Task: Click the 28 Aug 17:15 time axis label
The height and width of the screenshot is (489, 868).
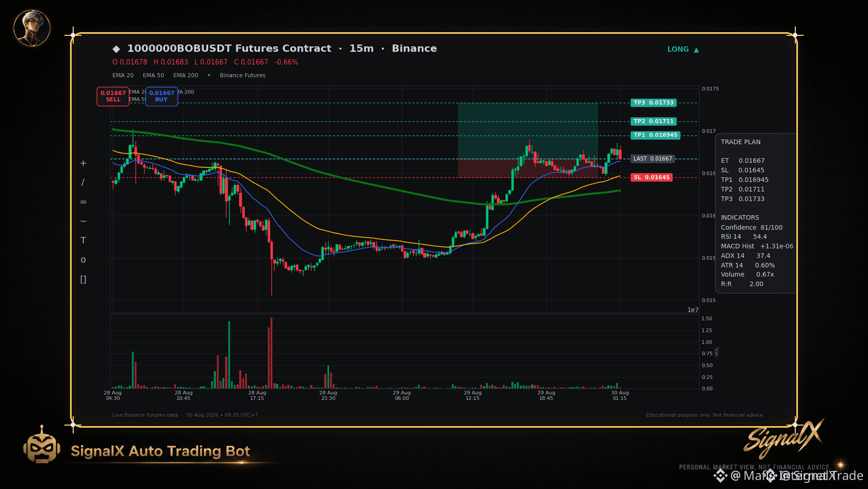Action: (x=257, y=395)
